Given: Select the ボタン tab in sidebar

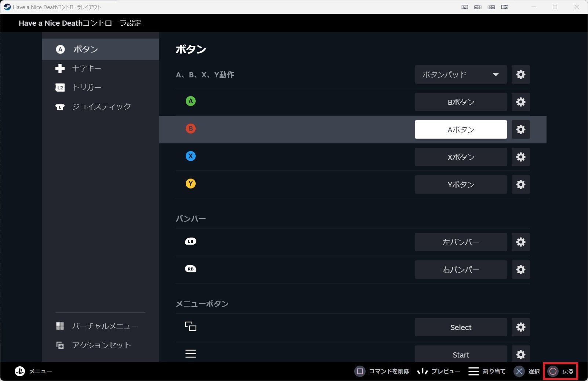Looking at the screenshot, I should pyautogui.click(x=100, y=49).
